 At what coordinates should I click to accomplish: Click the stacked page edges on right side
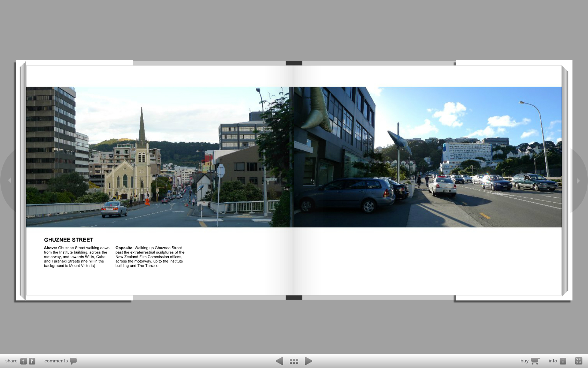(565, 180)
